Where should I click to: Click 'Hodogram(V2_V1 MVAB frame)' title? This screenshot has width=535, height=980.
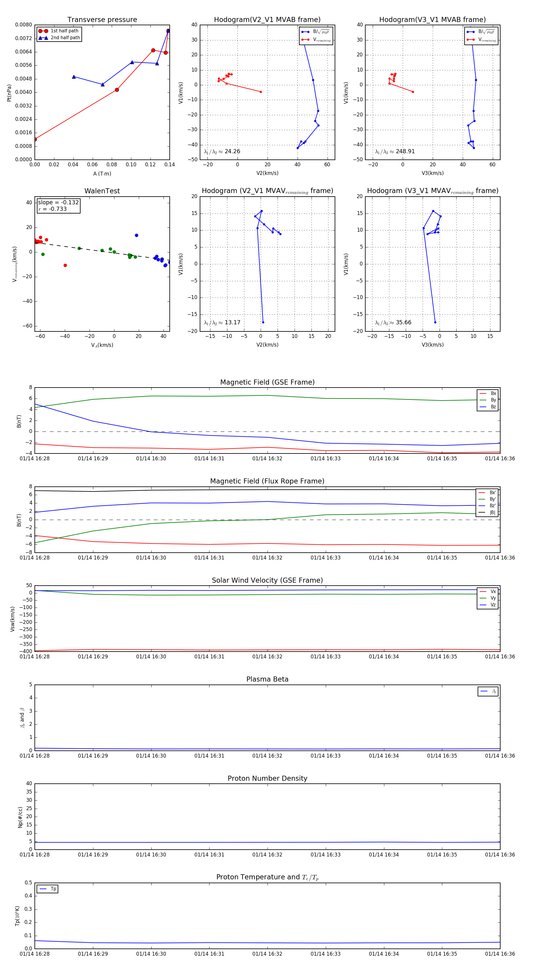[x=267, y=19]
